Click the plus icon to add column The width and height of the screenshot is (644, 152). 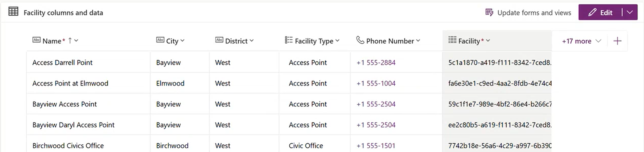[617, 41]
